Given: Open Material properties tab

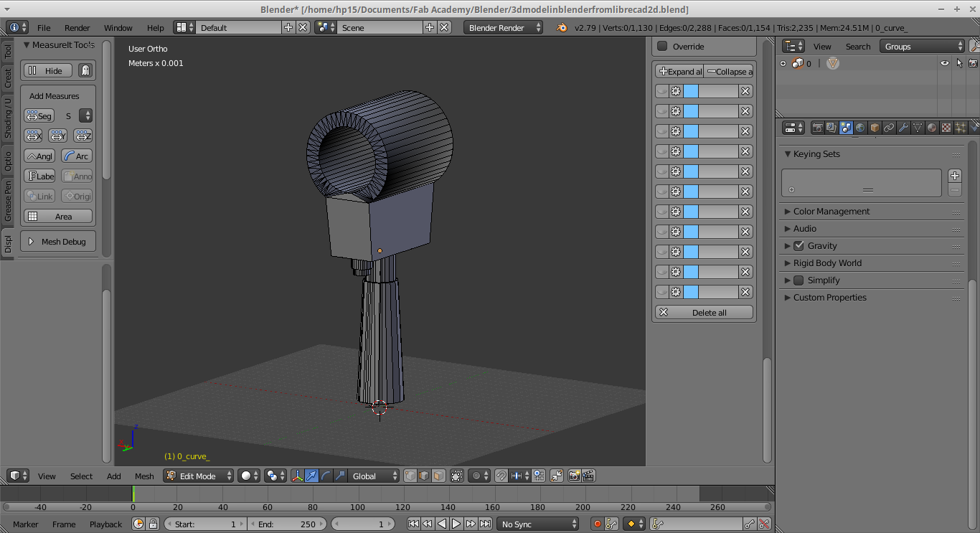Looking at the screenshot, I should 932,128.
